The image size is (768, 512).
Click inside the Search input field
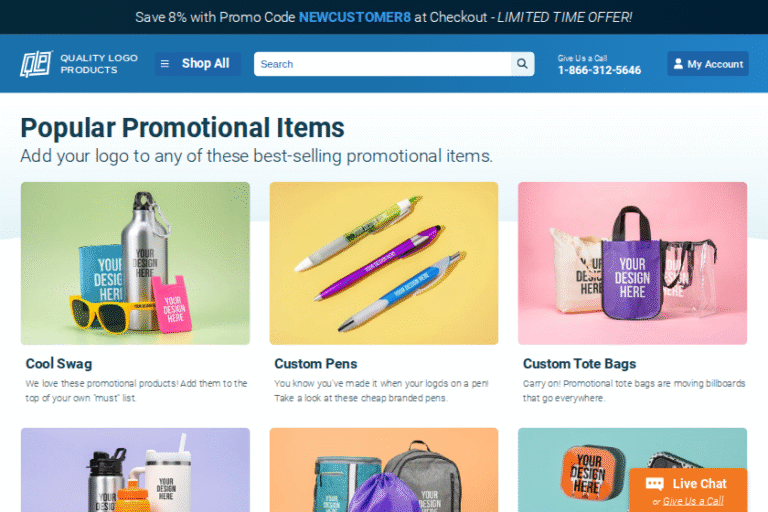383,64
